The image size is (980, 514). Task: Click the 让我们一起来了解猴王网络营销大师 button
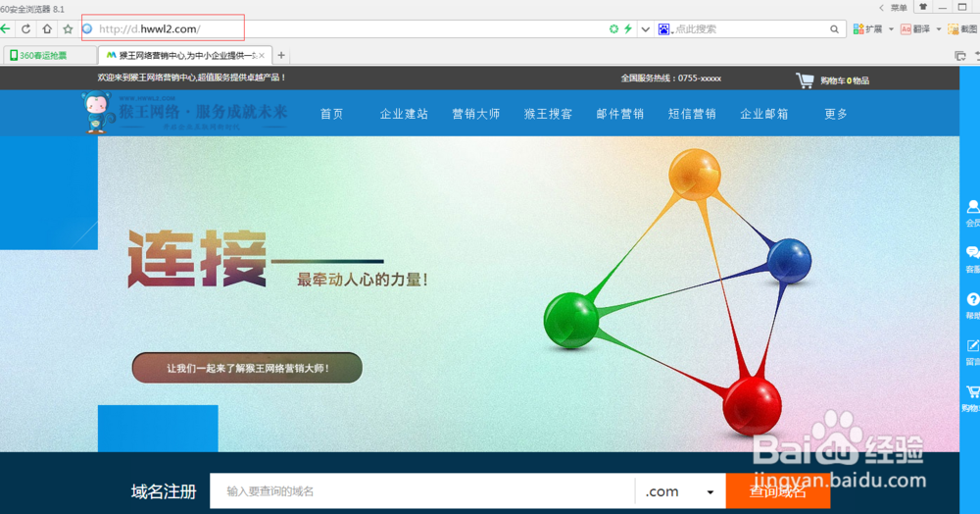tap(247, 368)
